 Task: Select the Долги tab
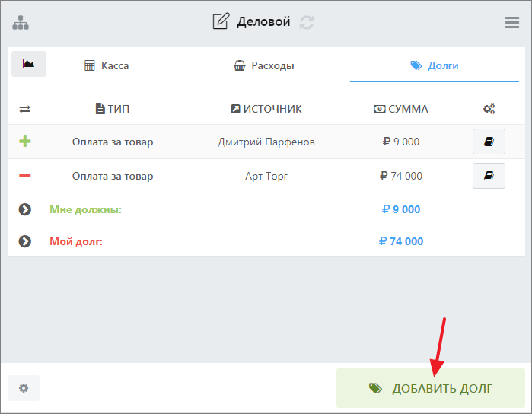(435, 65)
